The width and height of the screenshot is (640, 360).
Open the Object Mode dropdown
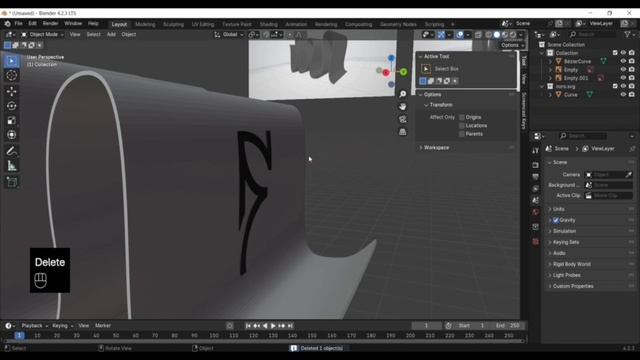pyautogui.click(x=42, y=35)
